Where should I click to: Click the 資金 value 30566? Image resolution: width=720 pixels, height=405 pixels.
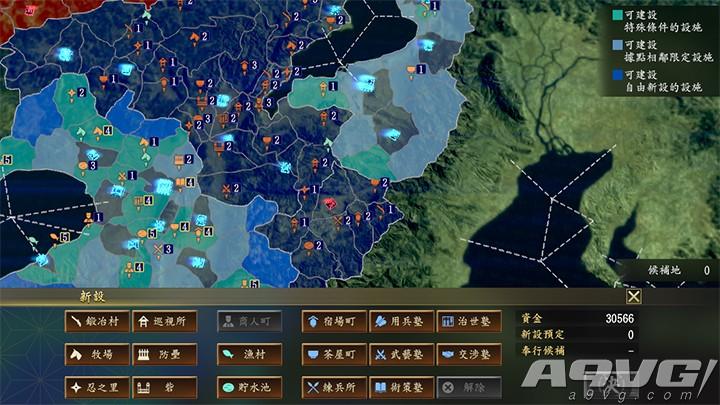[x=619, y=318]
